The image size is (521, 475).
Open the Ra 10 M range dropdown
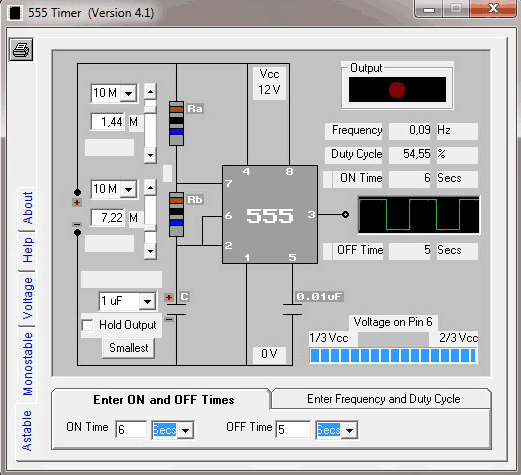click(129, 93)
